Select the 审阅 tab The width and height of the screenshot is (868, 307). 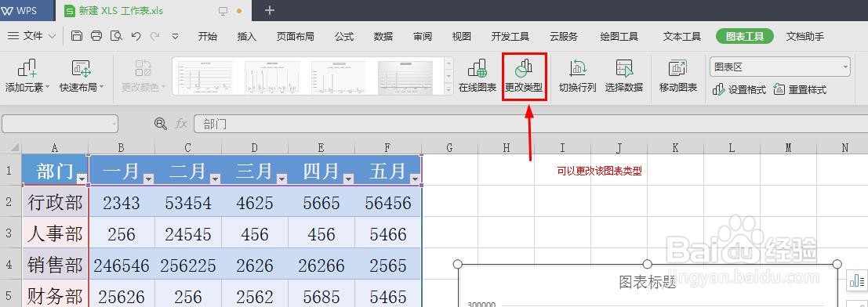pyautogui.click(x=423, y=37)
